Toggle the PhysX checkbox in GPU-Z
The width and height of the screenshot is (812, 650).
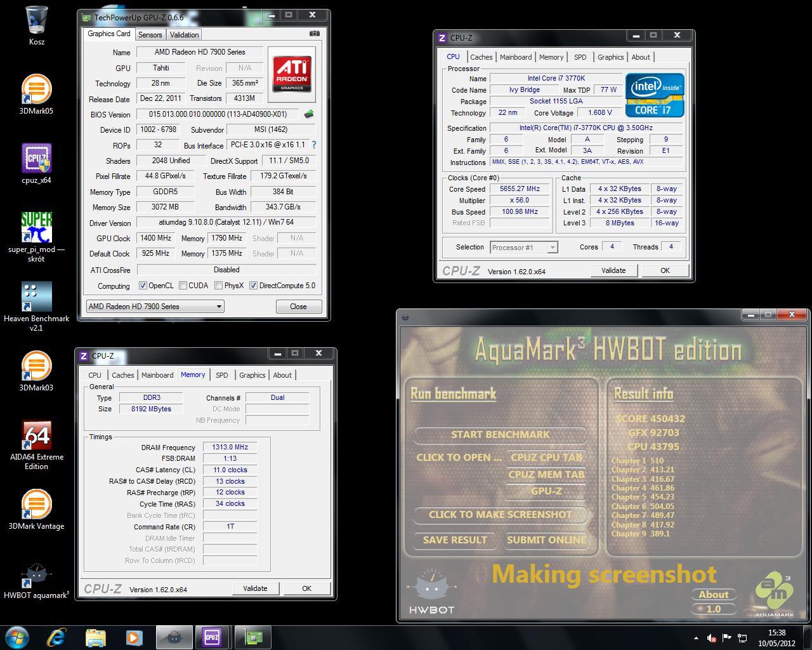(x=218, y=286)
